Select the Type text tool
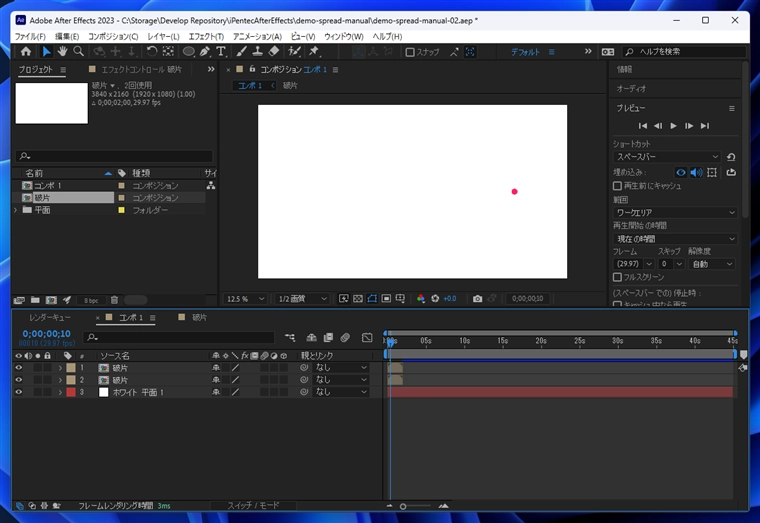 tap(221, 51)
